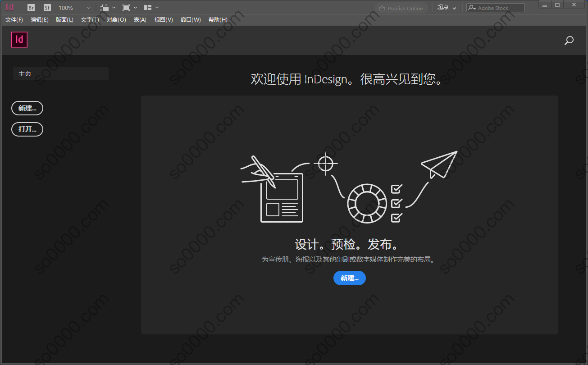The image size is (588, 365).
Task: Open the 版面(L) menu
Action: tap(64, 20)
